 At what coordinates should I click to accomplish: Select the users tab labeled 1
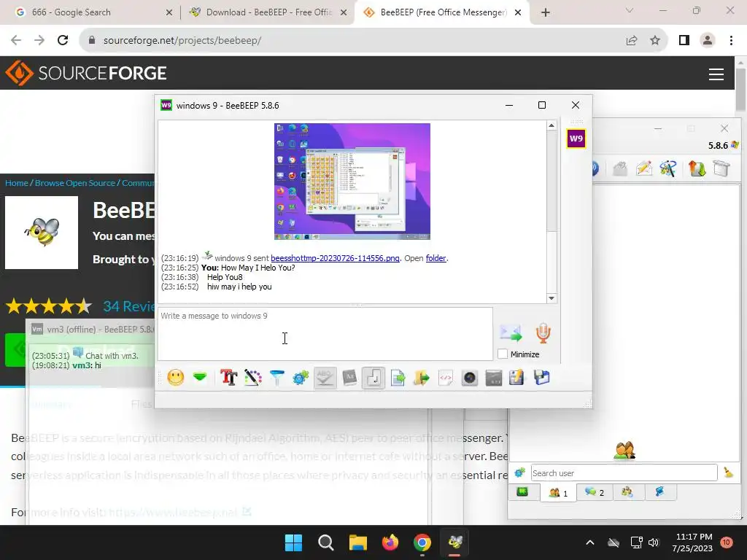pyautogui.click(x=558, y=492)
